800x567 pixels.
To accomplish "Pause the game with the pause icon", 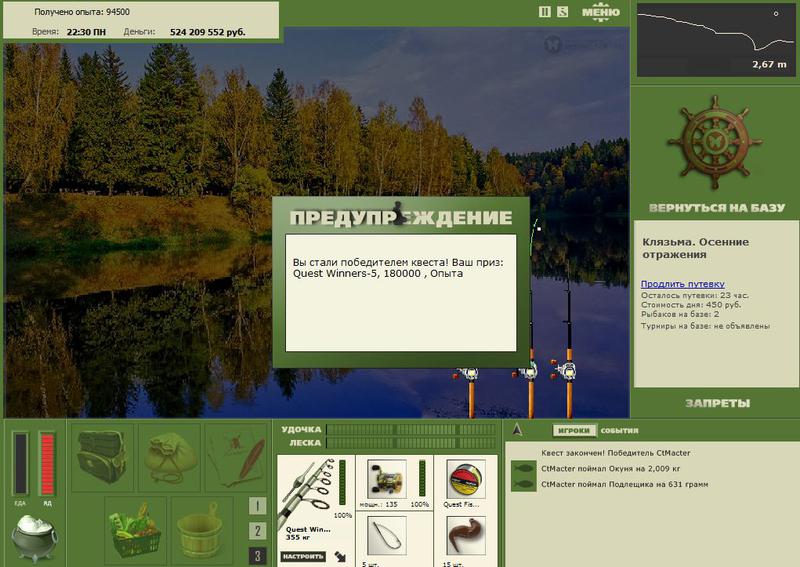I will (544, 12).
